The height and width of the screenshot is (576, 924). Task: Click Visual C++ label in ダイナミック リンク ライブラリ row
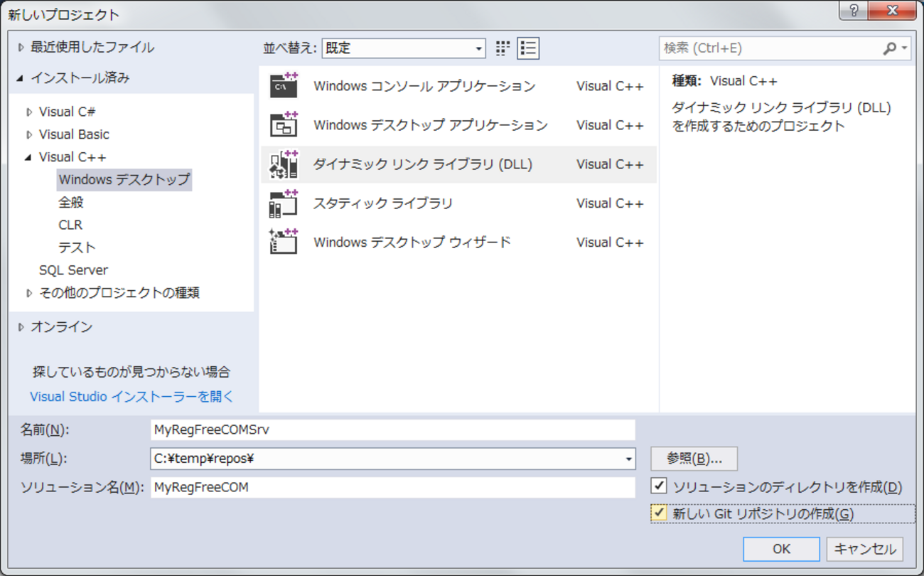pyautogui.click(x=610, y=164)
